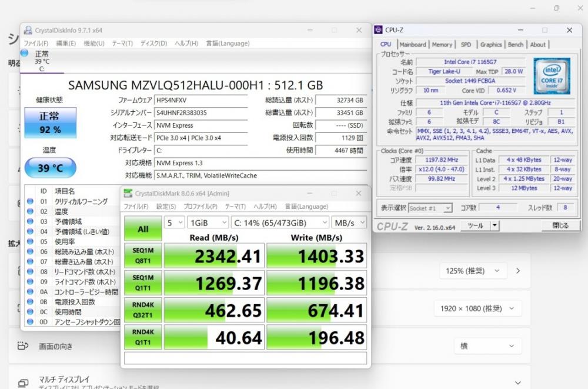Screen dimensions: 588x389
Task: Switch to the Mainboard tab in CPU-Z
Action: pyautogui.click(x=413, y=45)
